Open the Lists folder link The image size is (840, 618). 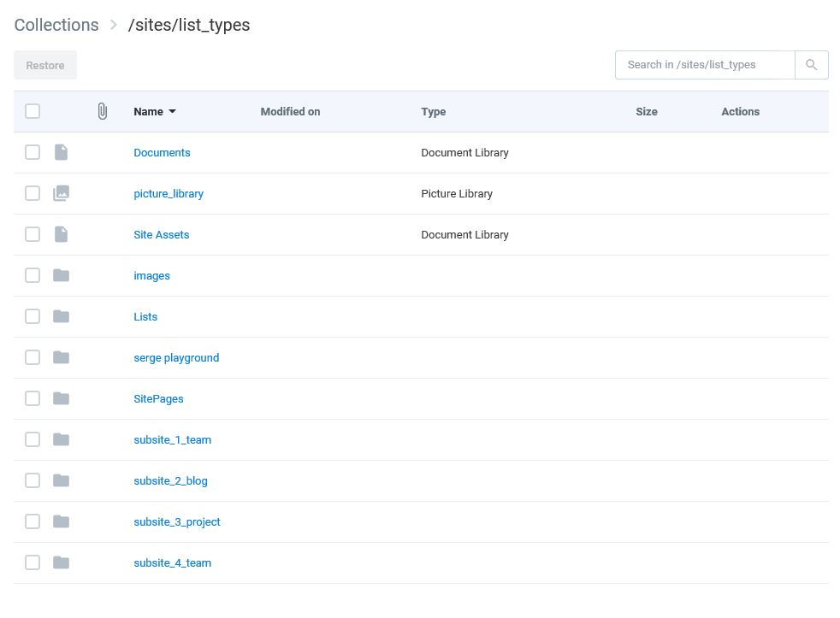point(145,316)
